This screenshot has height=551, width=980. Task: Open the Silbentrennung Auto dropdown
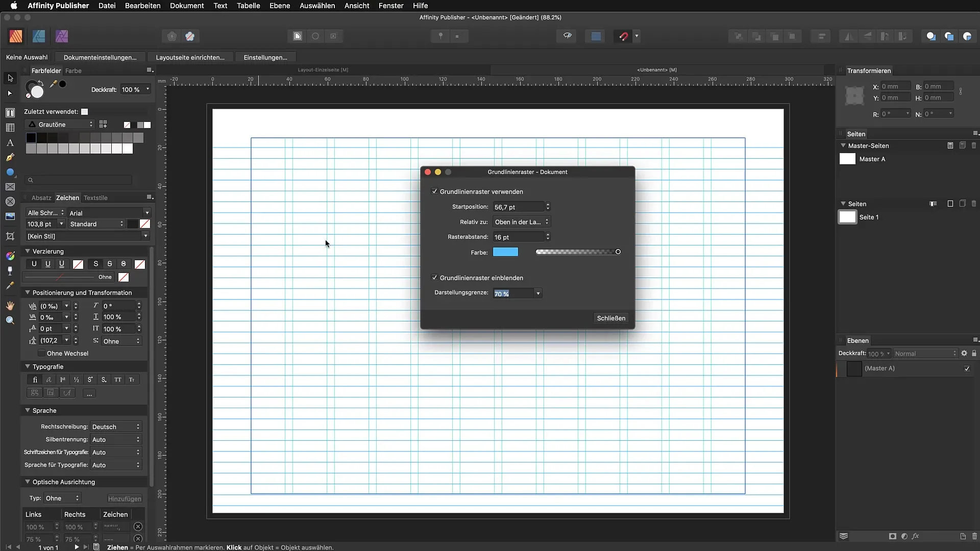click(116, 439)
